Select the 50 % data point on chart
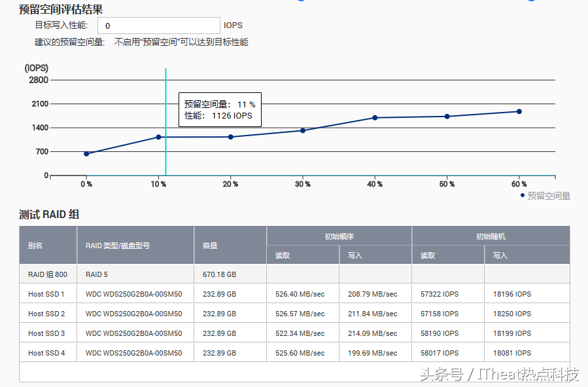 click(447, 117)
